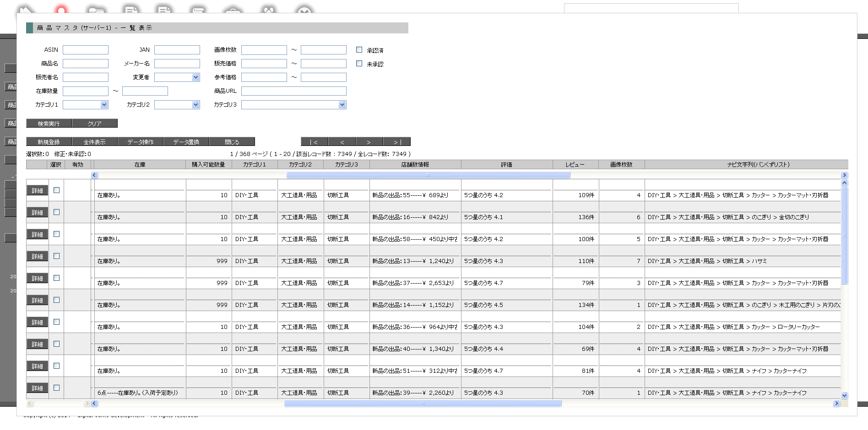Click the 閉じる button
868x430 pixels.
[x=232, y=142]
